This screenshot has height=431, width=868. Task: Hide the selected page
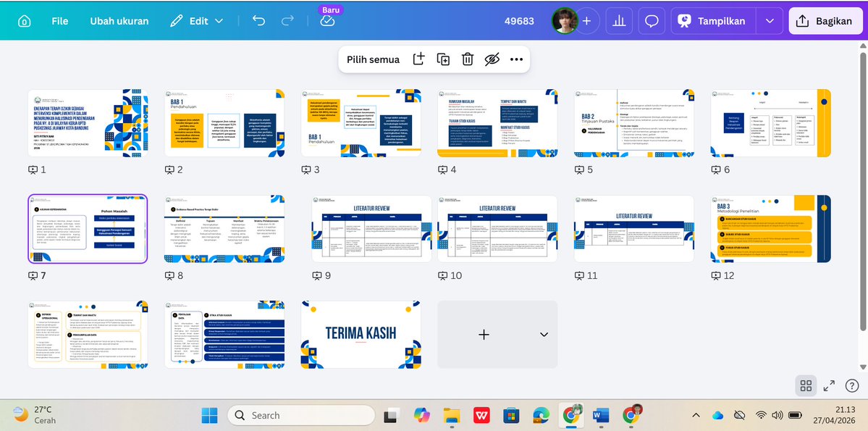pos(492,59)
